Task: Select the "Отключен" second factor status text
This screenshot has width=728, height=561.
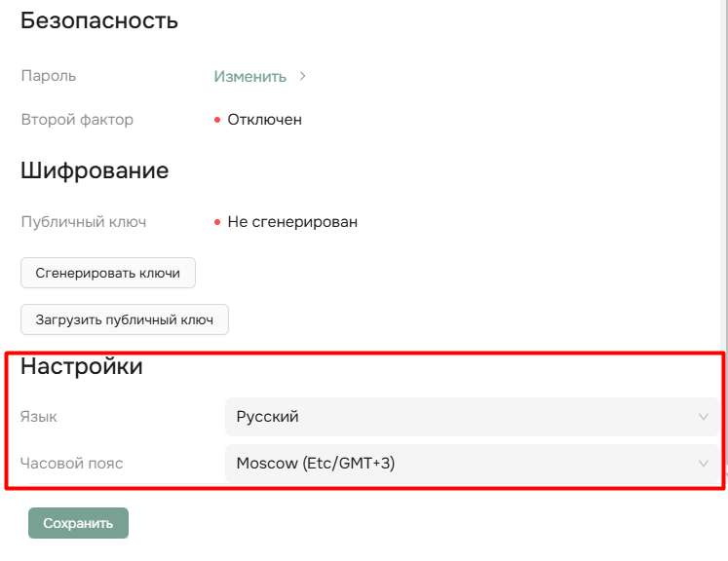Action: coord(264,120)
